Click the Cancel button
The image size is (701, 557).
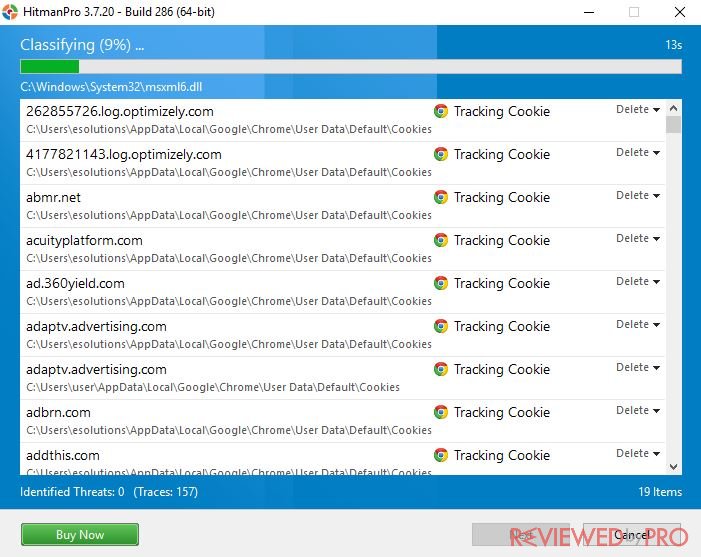click(x=632, y=534)
